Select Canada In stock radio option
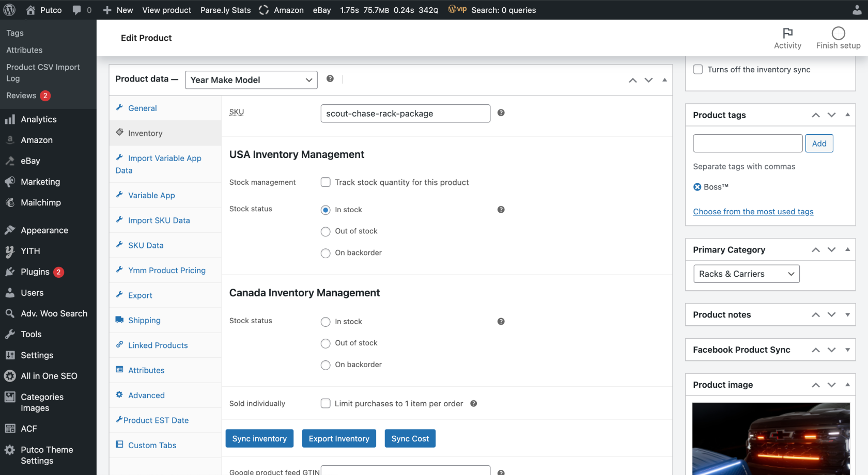Viewport: 868px width, 475px height. coord(326,322)
